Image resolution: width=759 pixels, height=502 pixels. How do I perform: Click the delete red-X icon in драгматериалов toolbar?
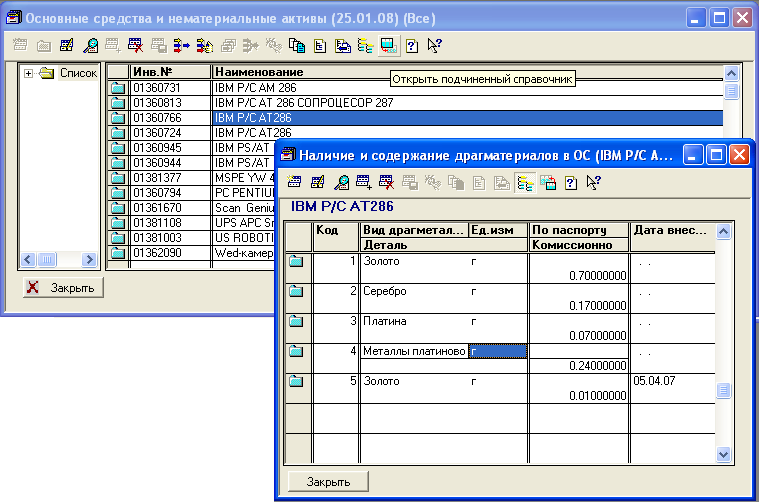point(386,183)
